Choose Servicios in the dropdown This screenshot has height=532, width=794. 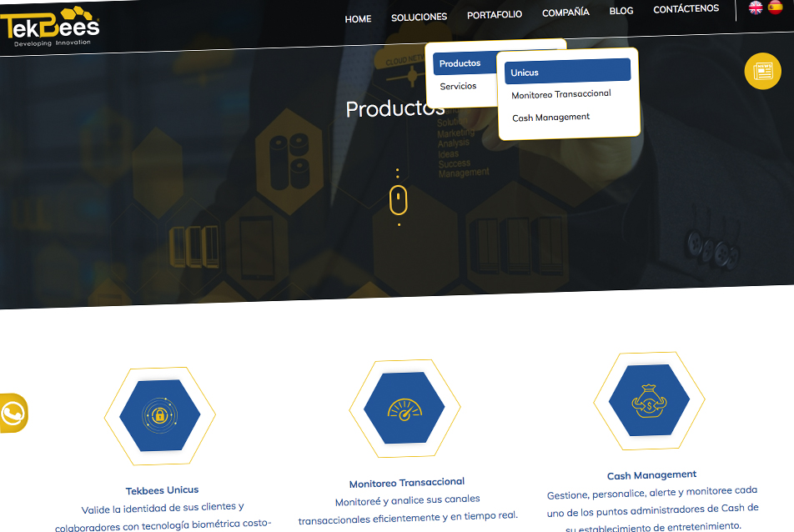click(x=459, y=86)
